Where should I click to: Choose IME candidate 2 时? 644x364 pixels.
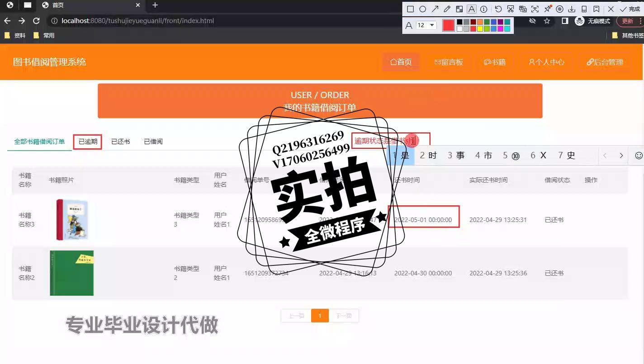click(428, 156)
